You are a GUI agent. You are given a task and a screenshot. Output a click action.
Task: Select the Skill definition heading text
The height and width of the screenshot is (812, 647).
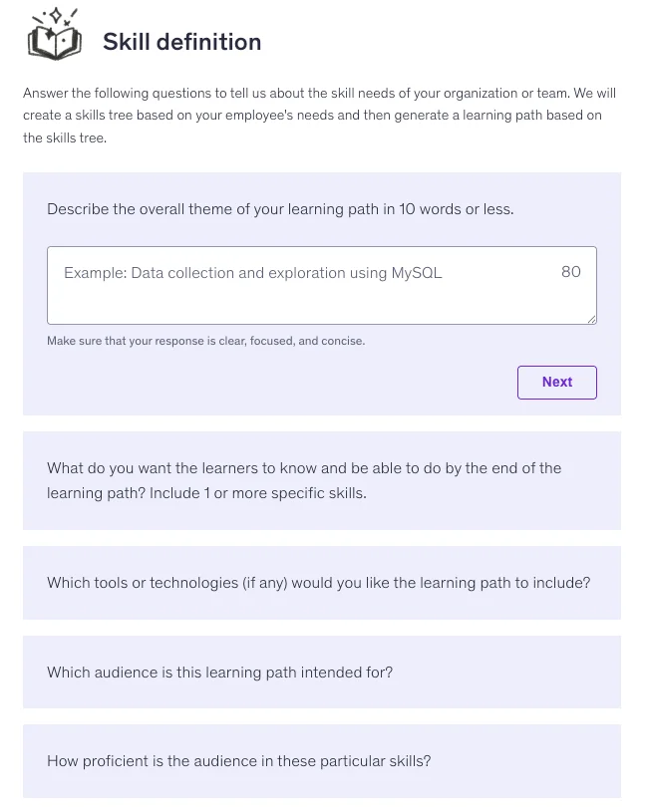181,42
